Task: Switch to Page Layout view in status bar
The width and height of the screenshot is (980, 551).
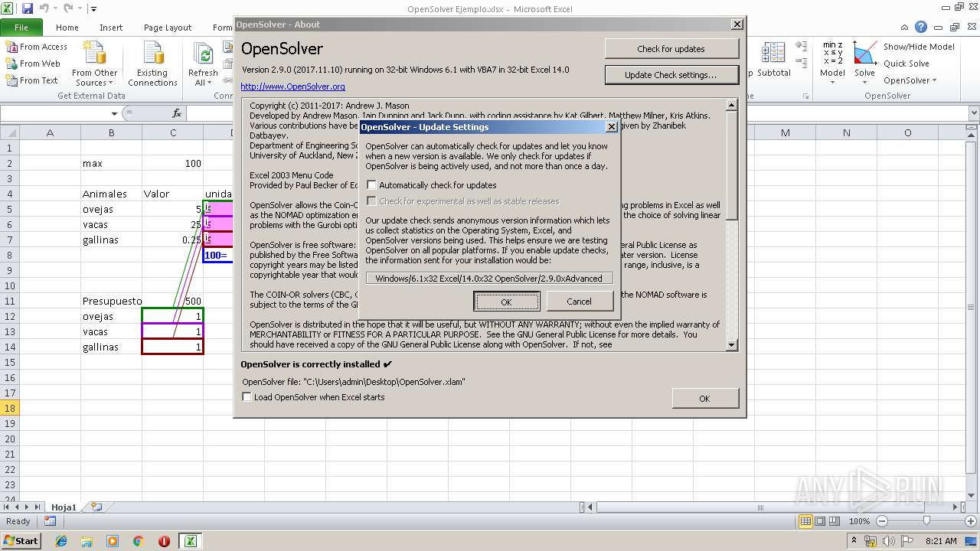Action: click(x=820, y=521)
